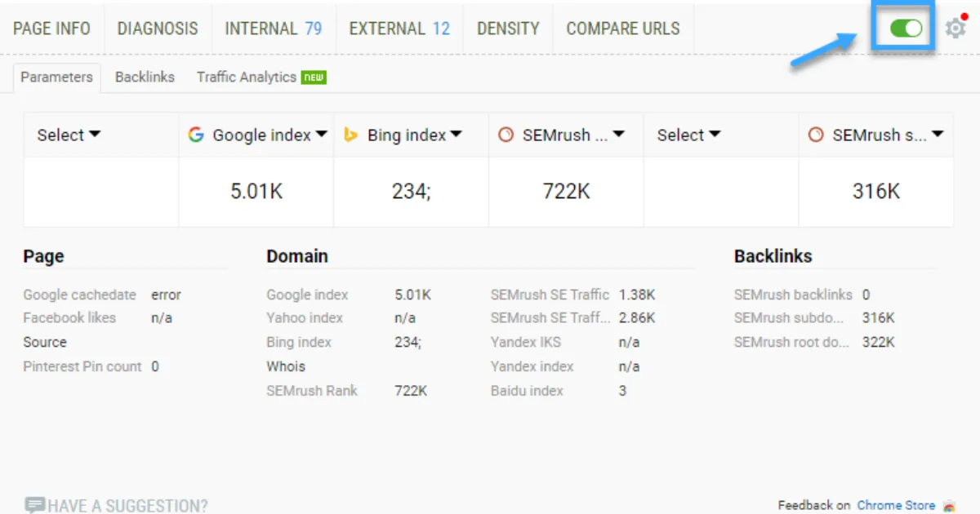Click the large 722K table value
Image resolution: width=980 pixels, height=514 pixels.
[x=567, y=192]
